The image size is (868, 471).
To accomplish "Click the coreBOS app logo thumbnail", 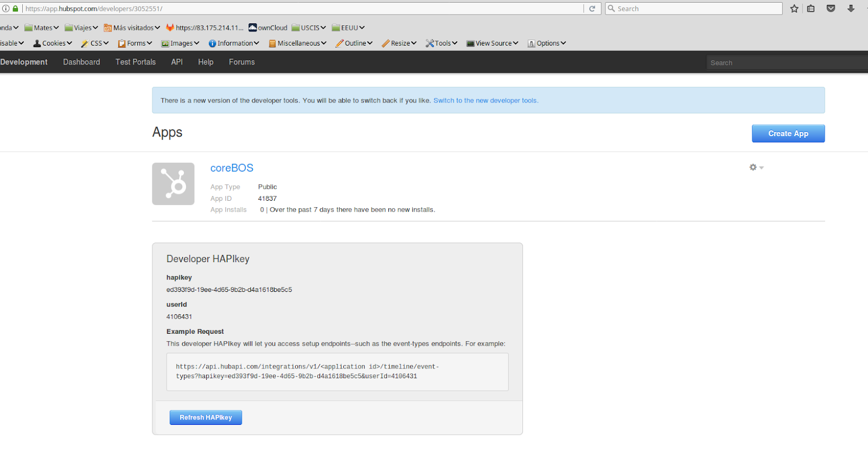I will (x=173, y=184).
